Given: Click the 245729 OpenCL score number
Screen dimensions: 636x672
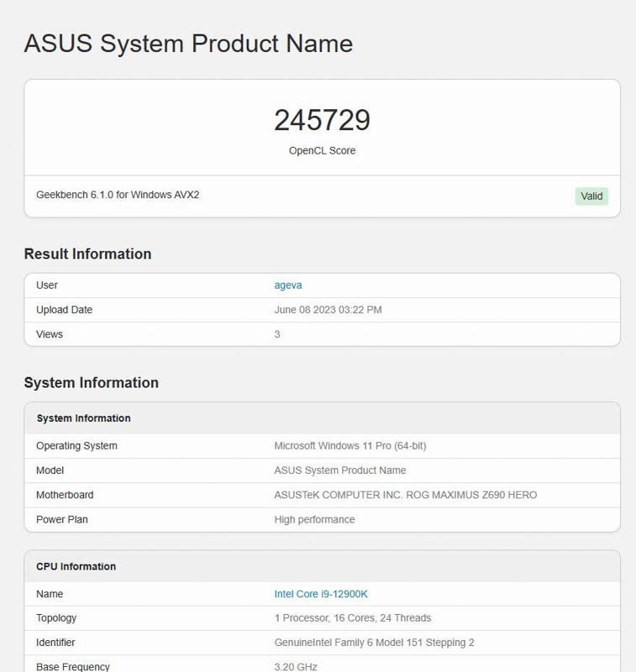Looking at the screenshot, I should pyautogui.click(x=323, y=120).
